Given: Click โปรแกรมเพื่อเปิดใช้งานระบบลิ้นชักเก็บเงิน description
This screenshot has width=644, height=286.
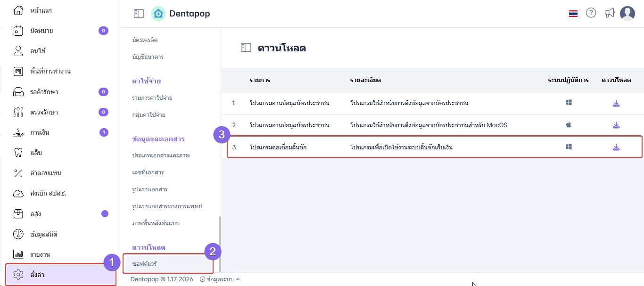Looking at the screenshot, I should [x=401, y=147].
